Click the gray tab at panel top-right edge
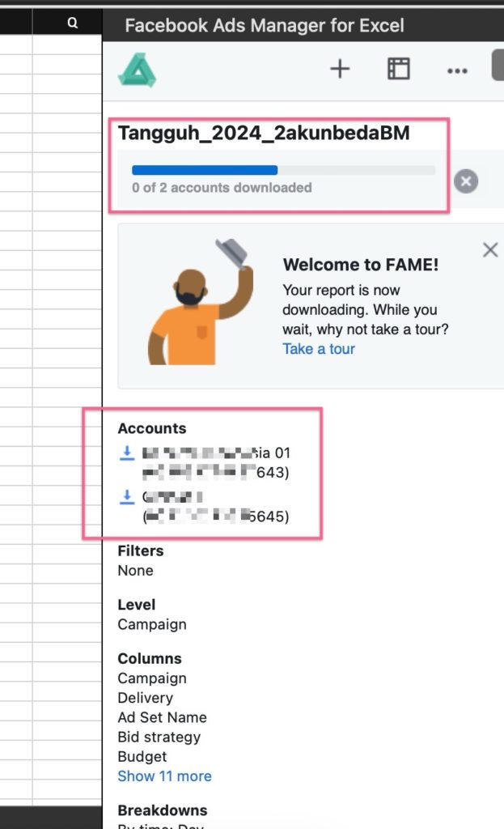Image resolution: width=504 pixels, height=829 pixels. point(498,65)
